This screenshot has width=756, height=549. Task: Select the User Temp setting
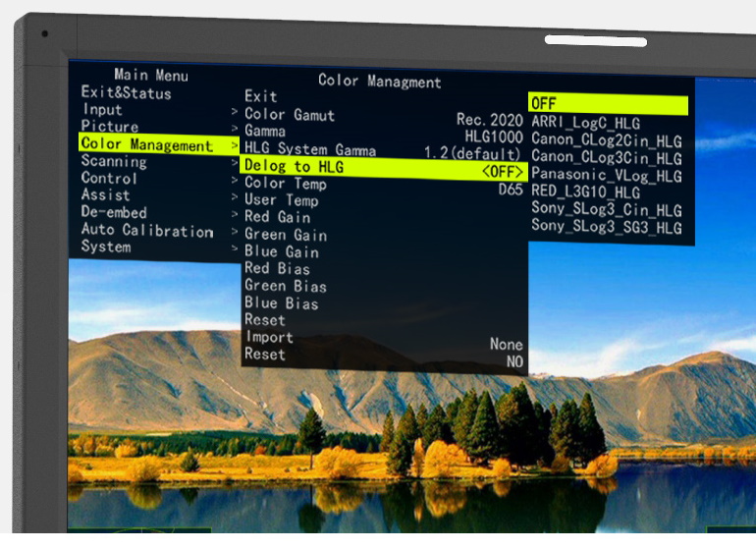tap(282, 199)
